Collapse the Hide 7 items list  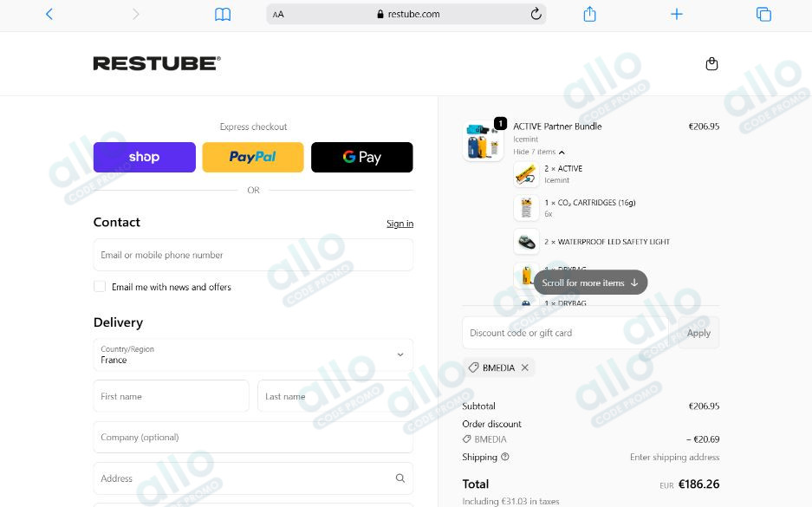coord(538,152)
